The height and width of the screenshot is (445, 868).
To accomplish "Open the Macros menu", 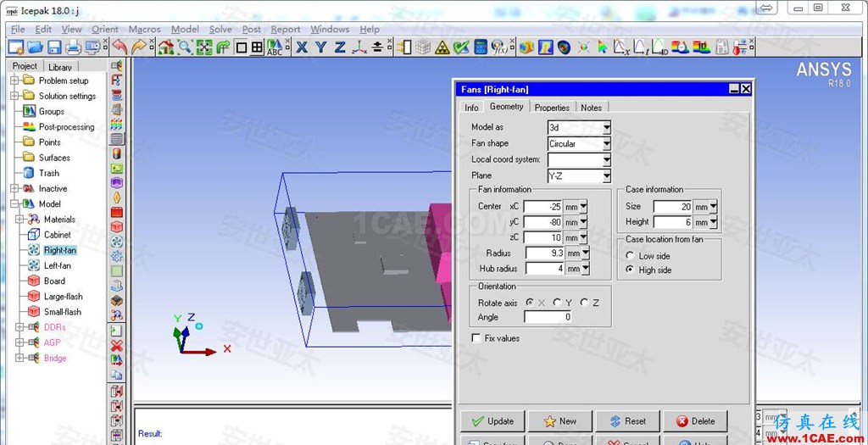I will (144, 30).
